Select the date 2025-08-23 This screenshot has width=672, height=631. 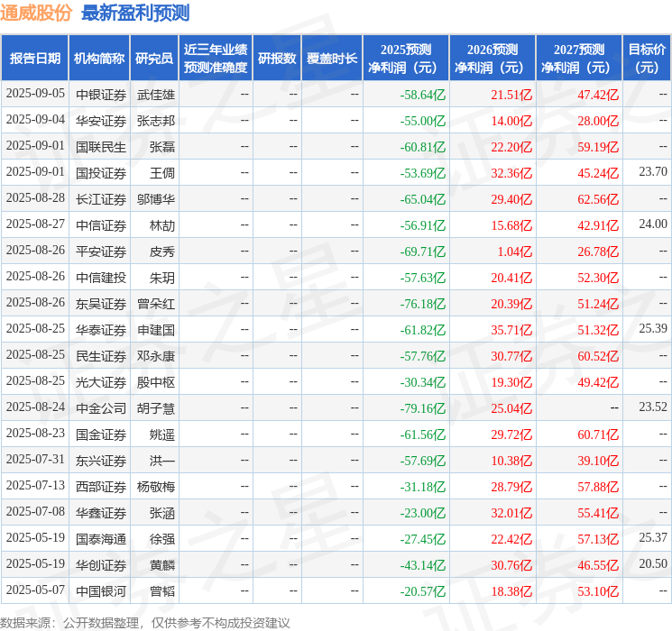point(35,434)
